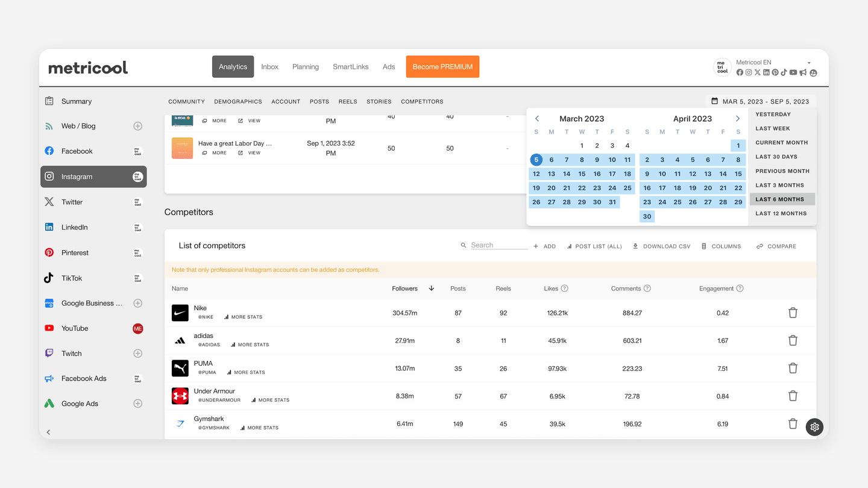Open the SmartLinks tab
The height and width of the screenshot is (488, 868).
point(351,67)
